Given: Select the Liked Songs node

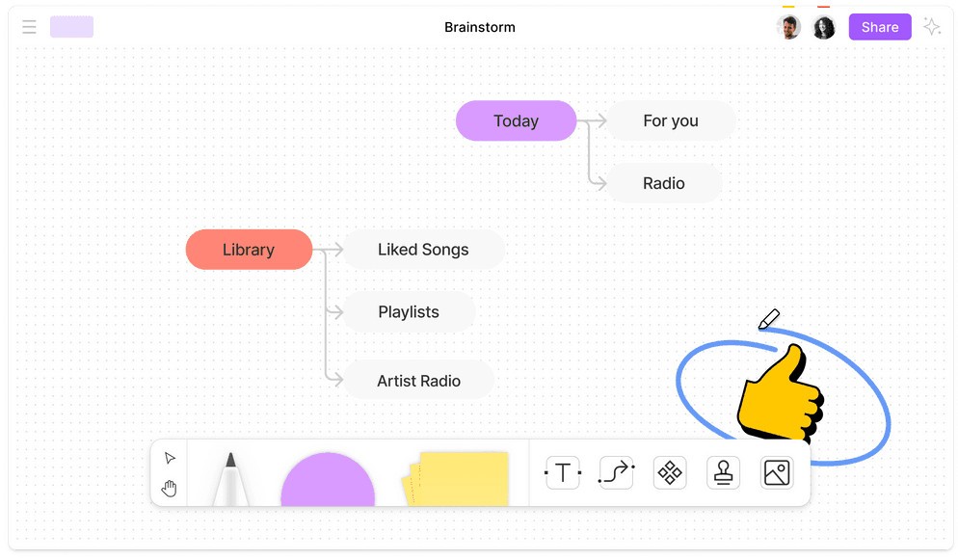Looking at the screenshot, I should tap(423, 250).
